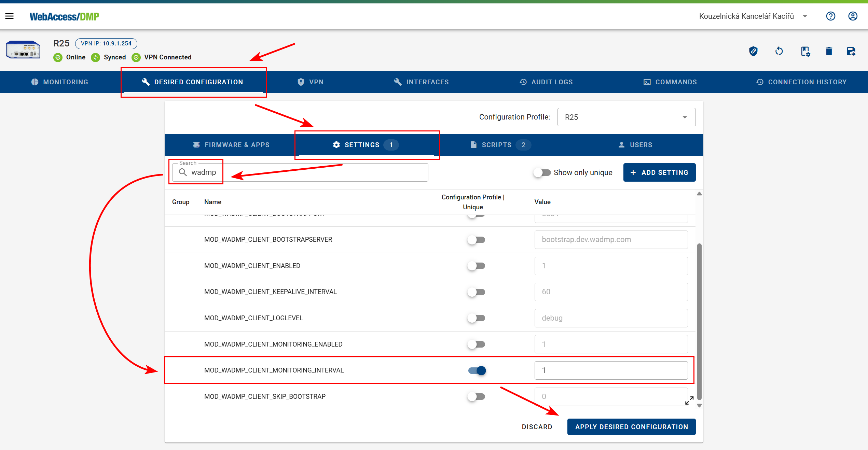Click the help question mark icon

pyautogui.click(x=830, y=16)
